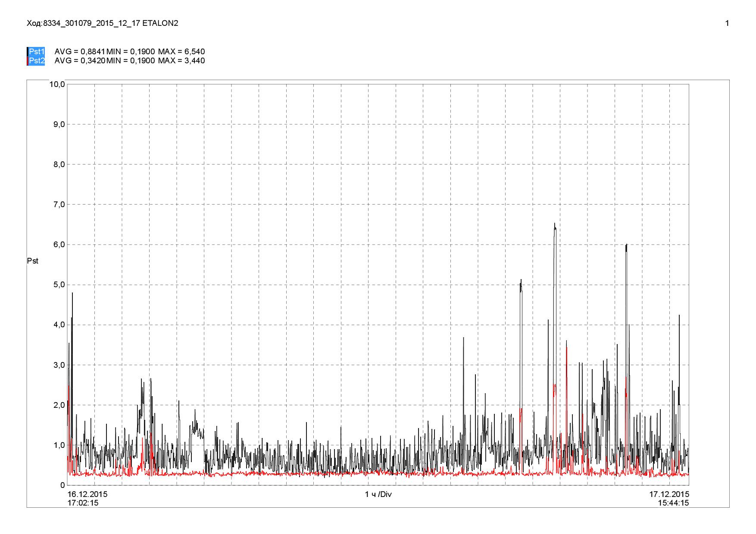Click the end time 15:44:15 label
The width and height of the screenshot is (756, 534).
click(x=674, y=503)
